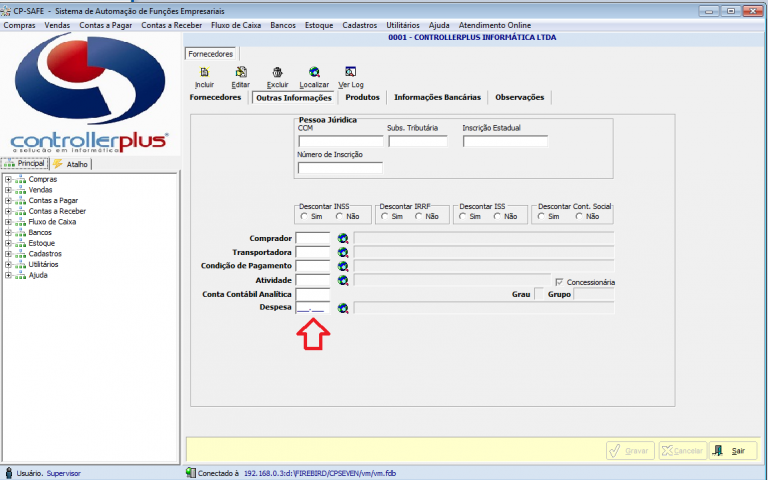Image resolution: width=768 pixels, height=480 pixels.
Task: Click the Inscrição Estadual input field
Action: click(x=505, y=142)
